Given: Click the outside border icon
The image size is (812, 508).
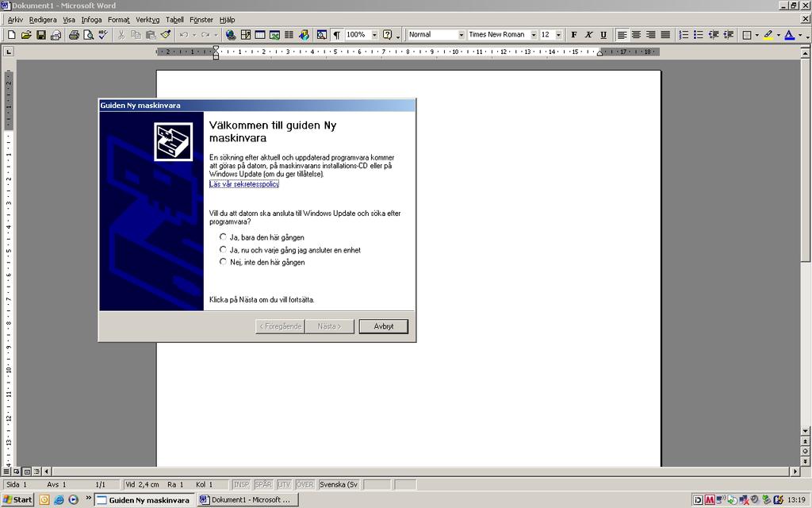Looking at the screenshot, I should [747, 35].
